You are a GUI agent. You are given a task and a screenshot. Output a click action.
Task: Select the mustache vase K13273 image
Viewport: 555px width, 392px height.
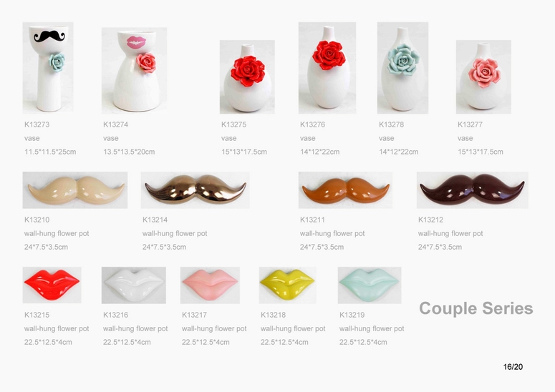click(48, 67)
